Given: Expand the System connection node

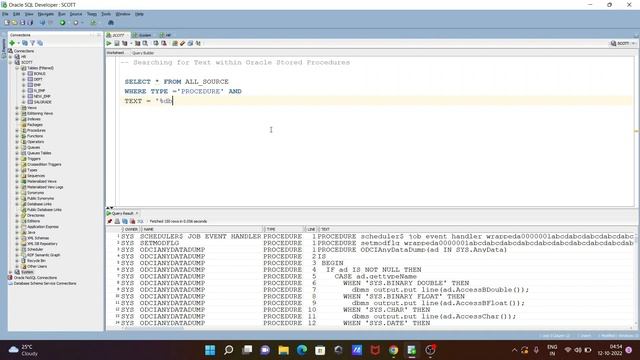Looking at the screenshot, I should [x=11, y=272].
